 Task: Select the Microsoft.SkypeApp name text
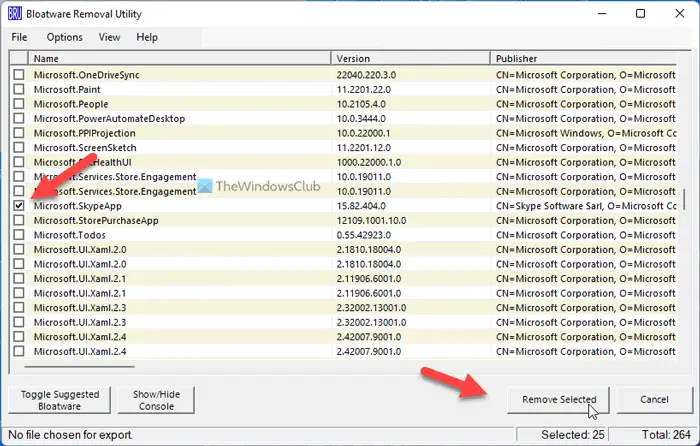[78, 206]
